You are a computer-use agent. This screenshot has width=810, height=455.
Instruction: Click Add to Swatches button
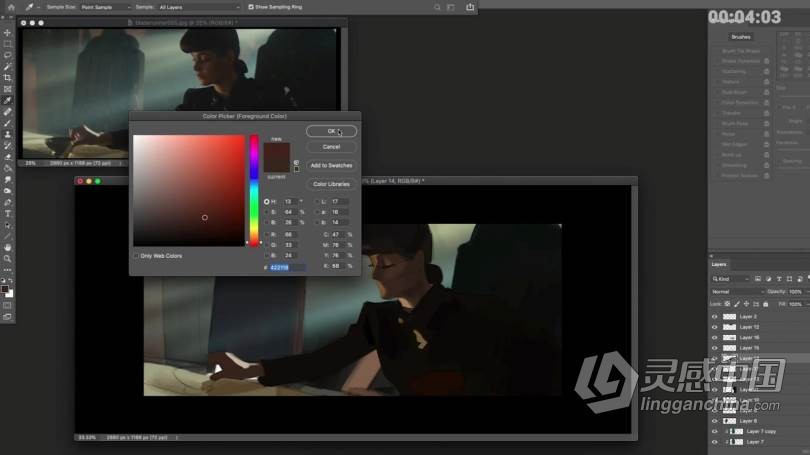coord(331,166)
